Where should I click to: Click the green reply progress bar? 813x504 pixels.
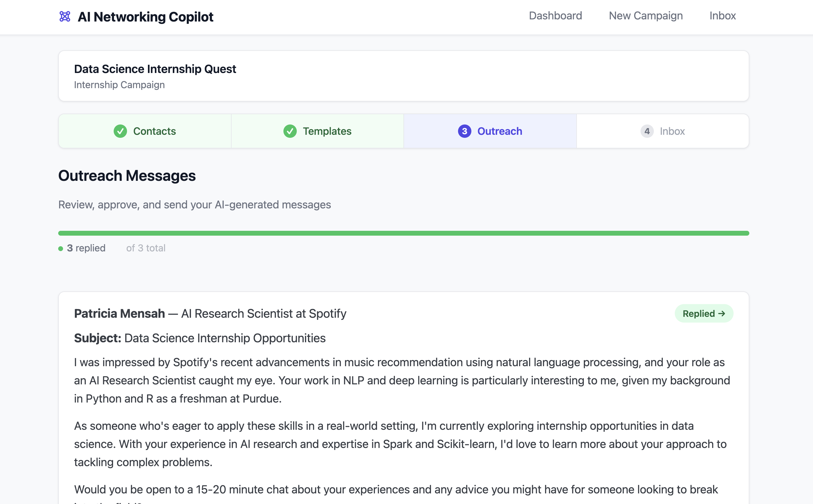pos(403,233)
